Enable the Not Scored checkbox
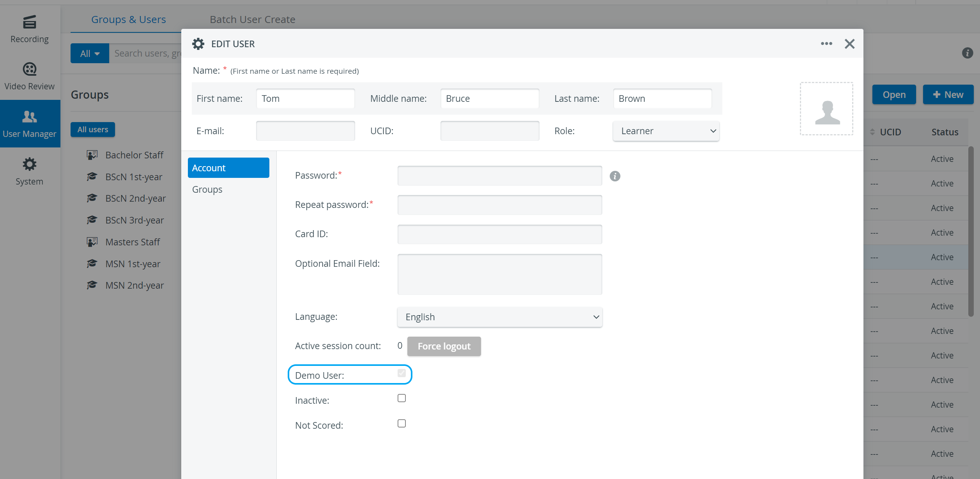The image size is (980, 479). coord(402,424)
